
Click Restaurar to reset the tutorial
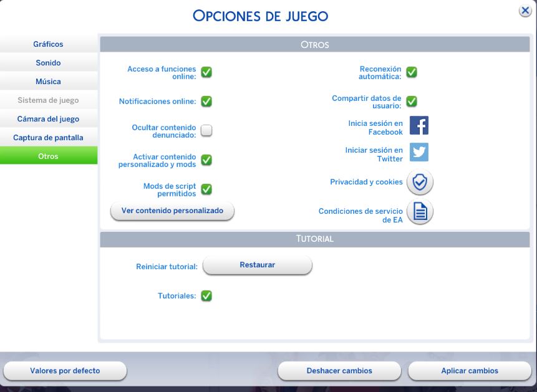tap(257, 265)
